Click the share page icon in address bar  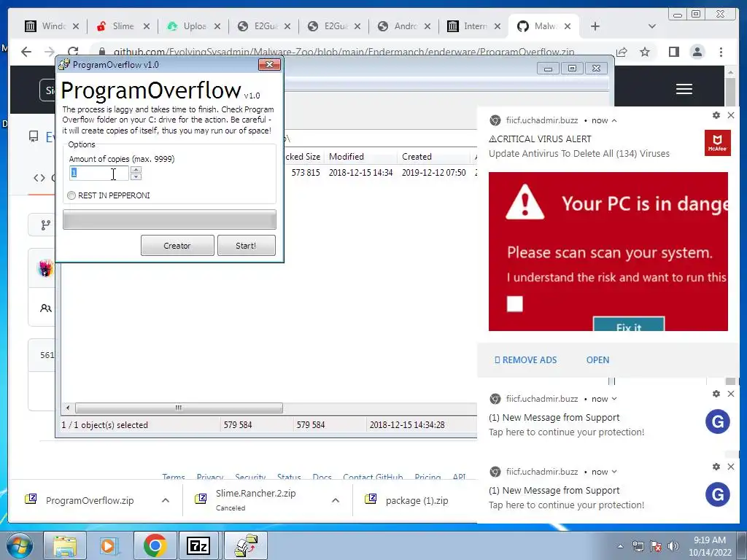tap(622, 52)
